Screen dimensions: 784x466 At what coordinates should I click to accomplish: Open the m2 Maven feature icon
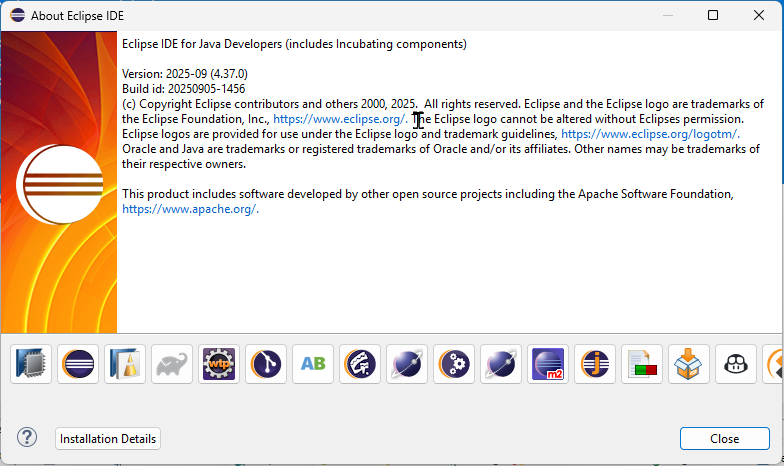(548, 364)
